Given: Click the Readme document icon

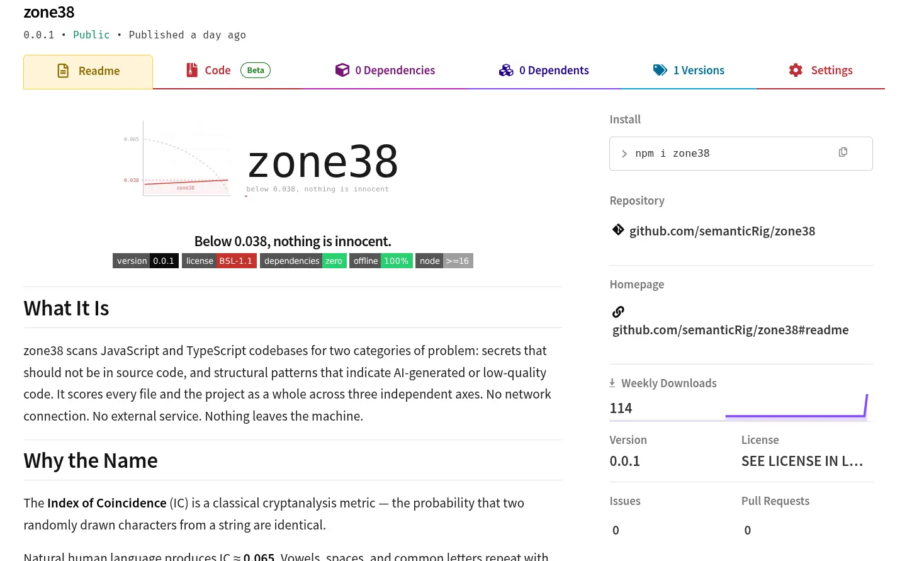Looking at the screenshot, I should point(63,71).
